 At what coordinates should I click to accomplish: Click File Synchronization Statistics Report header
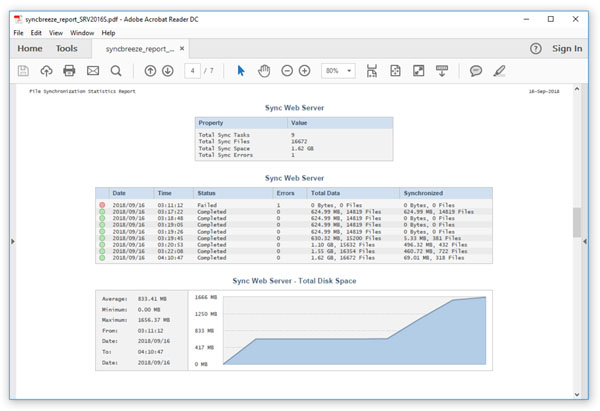82,91
